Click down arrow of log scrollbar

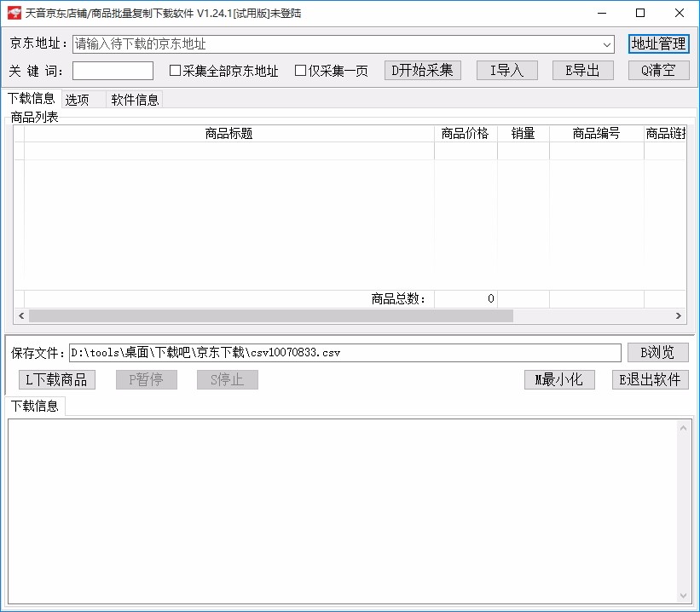[683, 596]
